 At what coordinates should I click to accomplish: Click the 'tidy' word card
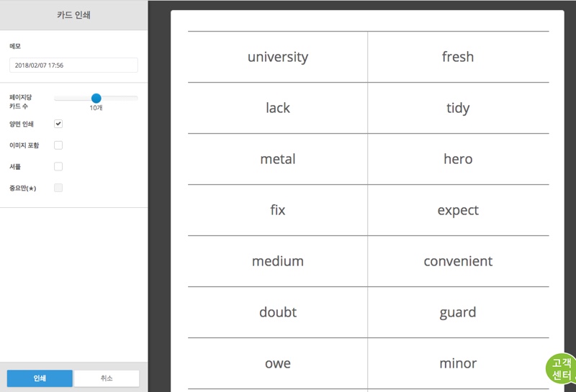pos(458,108)
